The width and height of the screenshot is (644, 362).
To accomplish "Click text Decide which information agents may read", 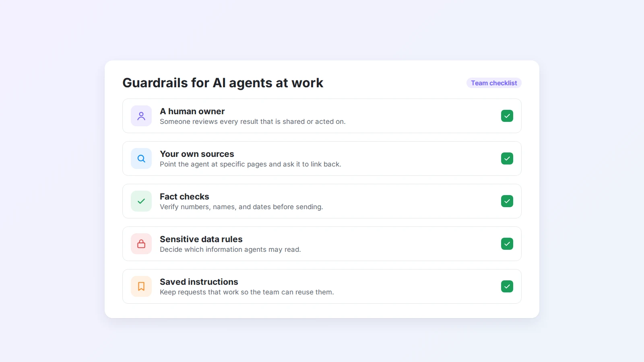I will point(230,249).
